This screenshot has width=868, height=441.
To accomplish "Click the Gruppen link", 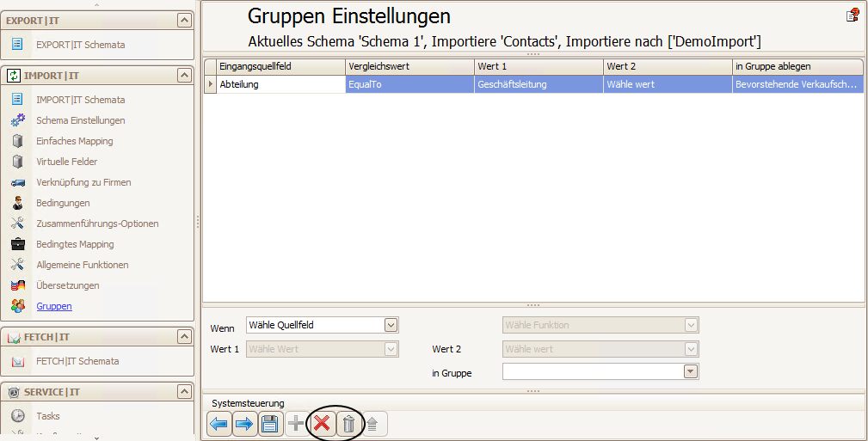I will coord(53,306).
